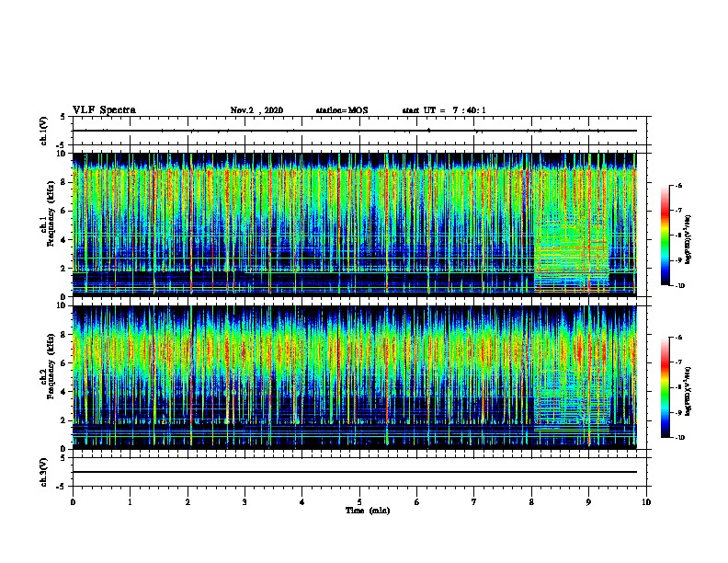728x563 pixels.
Task: Click the ch.2 PSD color scale bar
Action: tap(665, 387)
